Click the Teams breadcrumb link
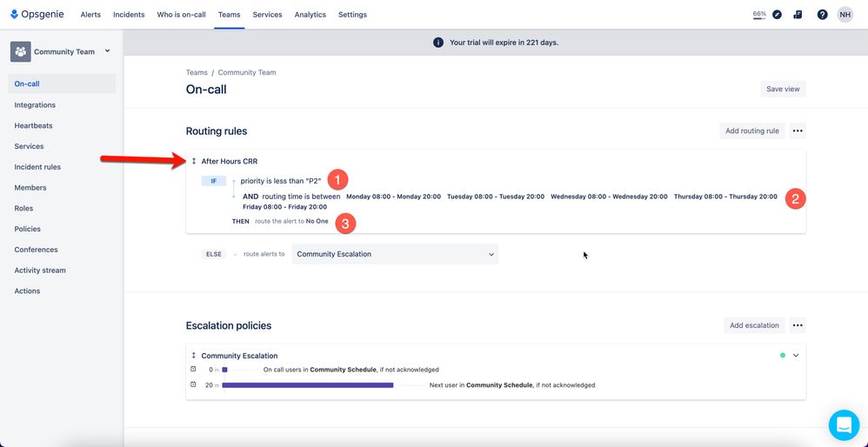The height and width of the screenshot is (447, 868). (197, 72)
